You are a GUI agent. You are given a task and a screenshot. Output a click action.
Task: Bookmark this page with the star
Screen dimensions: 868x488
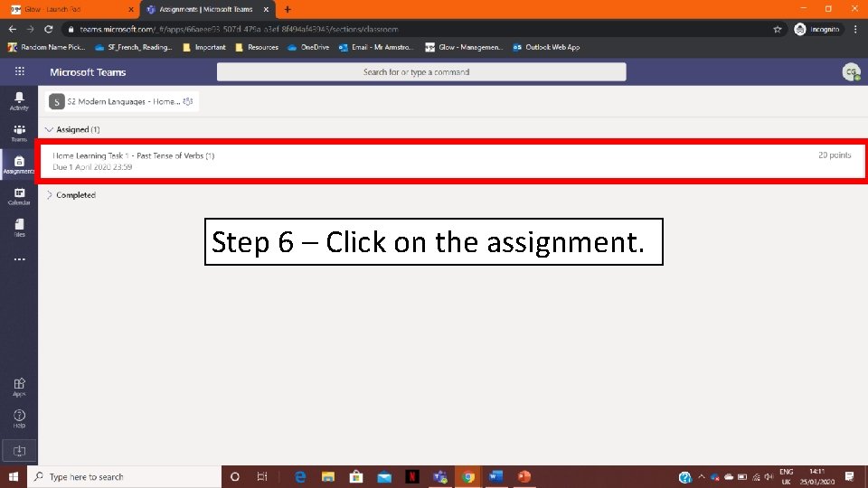[778, 29]
